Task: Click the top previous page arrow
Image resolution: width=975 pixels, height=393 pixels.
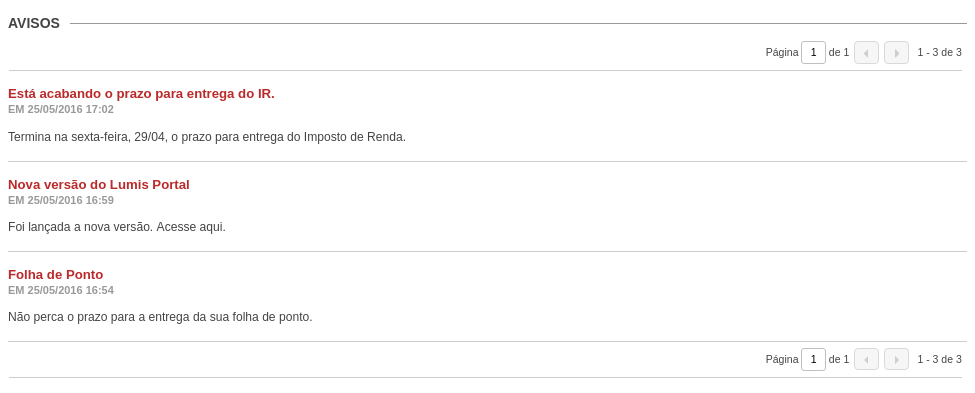Action: click(866, 53)
